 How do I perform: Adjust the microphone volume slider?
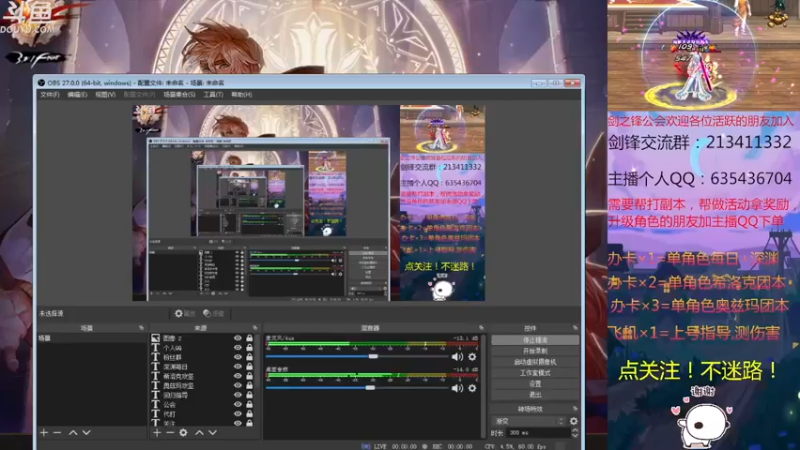coord(357,357)
